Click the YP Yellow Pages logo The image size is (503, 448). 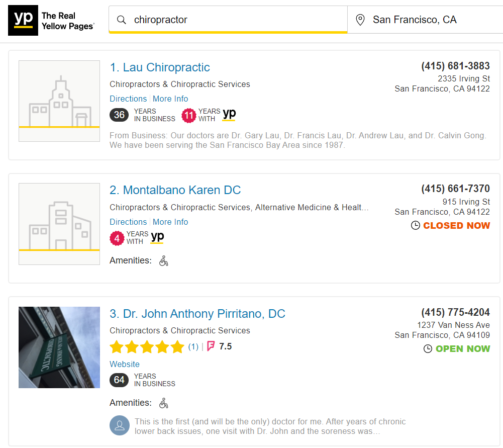click(x=51, y=20)
